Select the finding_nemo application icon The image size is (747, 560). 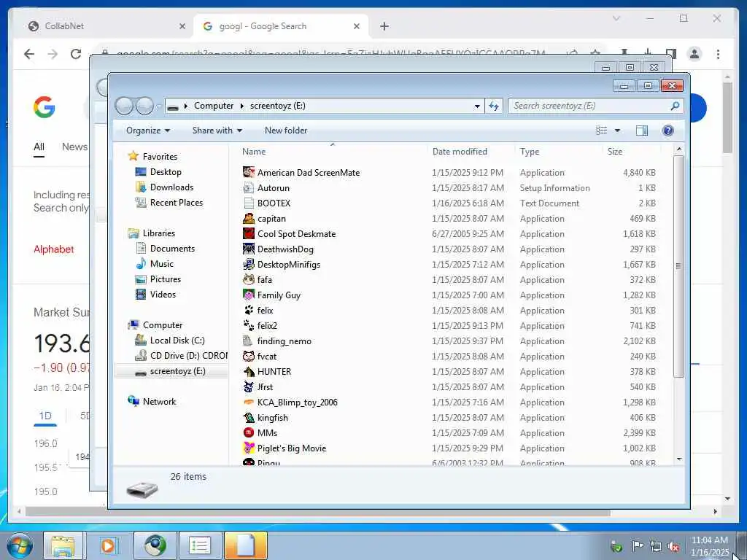248,341
